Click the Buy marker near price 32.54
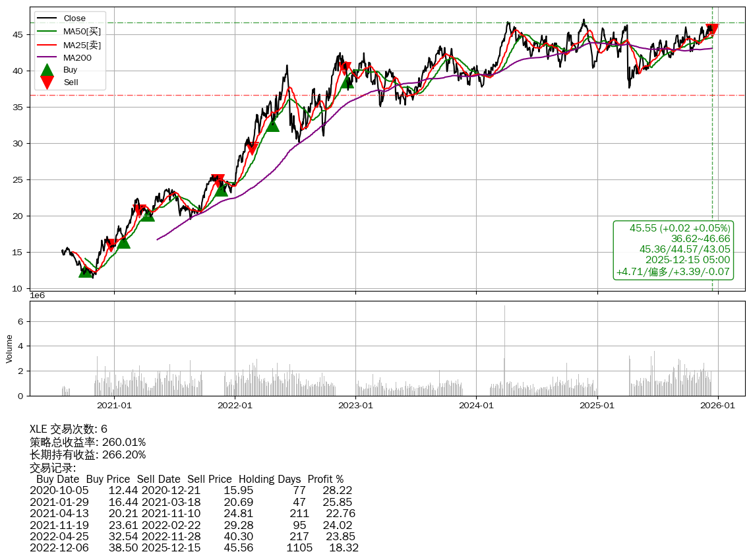Screen dimensions: 751x560 tap(272, 124)
